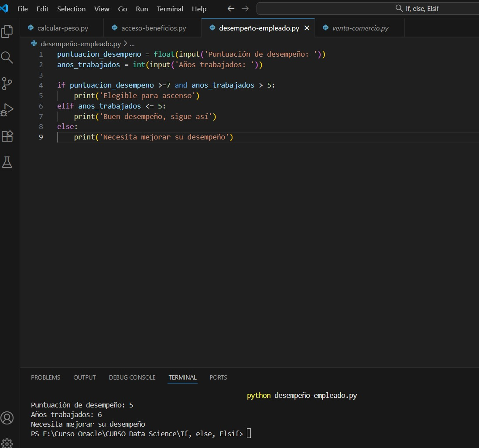The image size is (479, 448).
Task: Show the DEBUG CONSOLE panel
Action: point(132,377)
